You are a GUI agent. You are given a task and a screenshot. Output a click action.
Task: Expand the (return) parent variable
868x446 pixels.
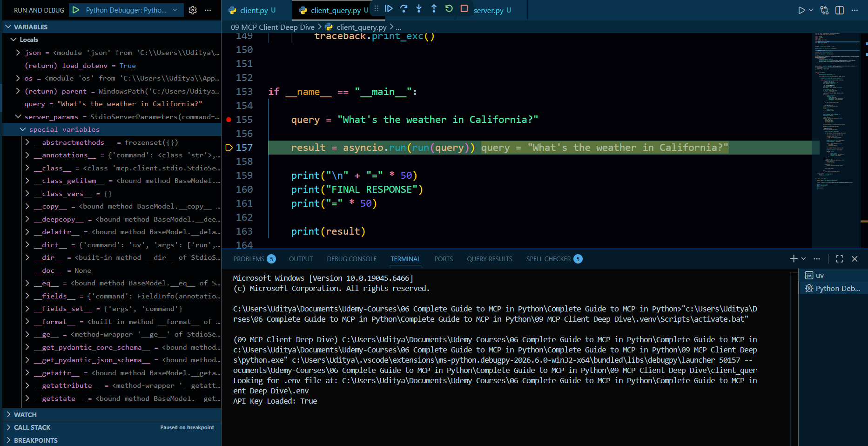[18, 91]
